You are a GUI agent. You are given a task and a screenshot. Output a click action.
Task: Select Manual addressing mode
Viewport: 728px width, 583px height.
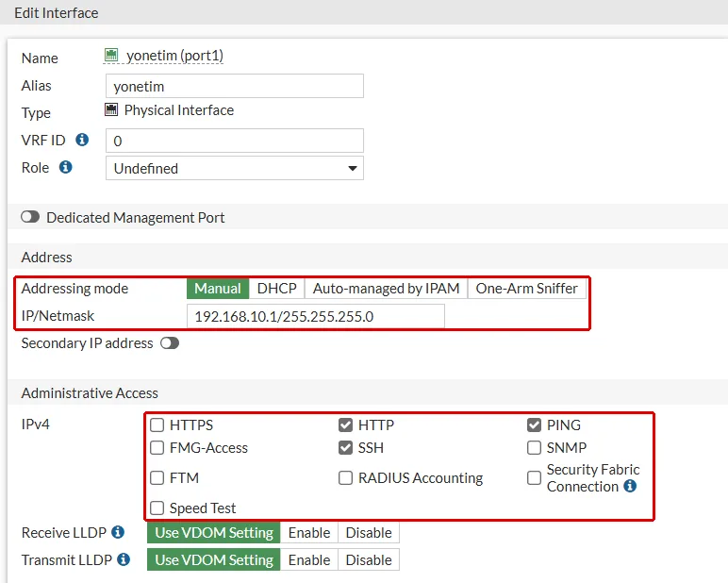click(x=218, y=289)
